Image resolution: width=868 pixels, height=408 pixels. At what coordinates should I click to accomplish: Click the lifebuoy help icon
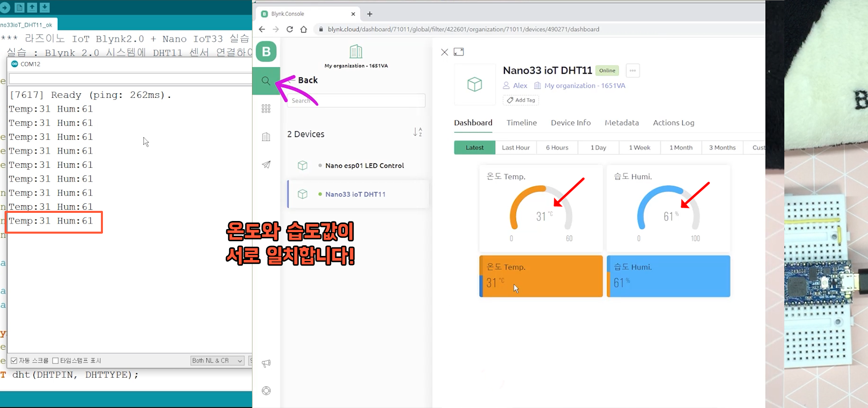point(266,390)
